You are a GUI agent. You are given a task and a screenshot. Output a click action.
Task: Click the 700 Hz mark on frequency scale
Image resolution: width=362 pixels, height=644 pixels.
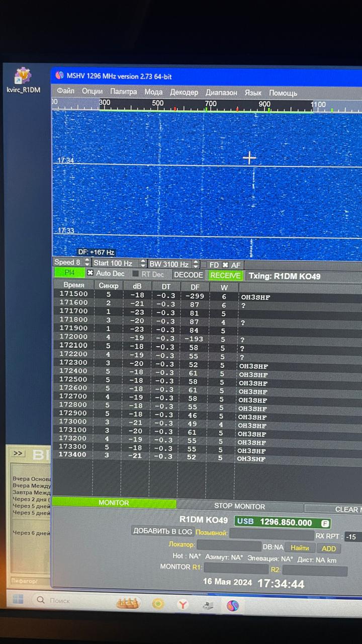point(210,104)
